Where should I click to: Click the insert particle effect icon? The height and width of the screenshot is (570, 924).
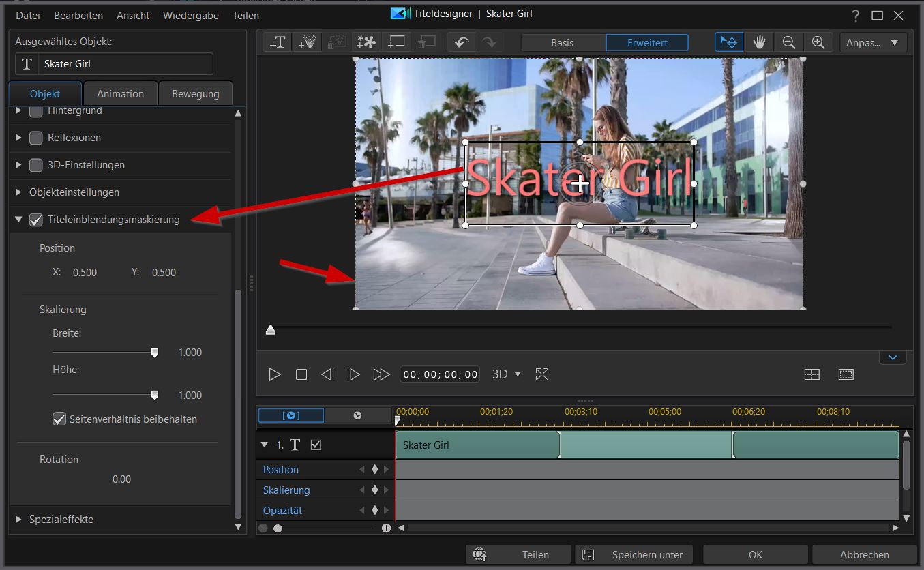[307, 42]
